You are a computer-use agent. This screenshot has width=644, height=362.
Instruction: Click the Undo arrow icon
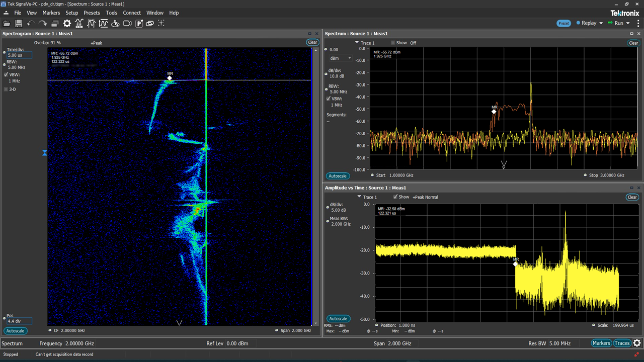[30, 23]
